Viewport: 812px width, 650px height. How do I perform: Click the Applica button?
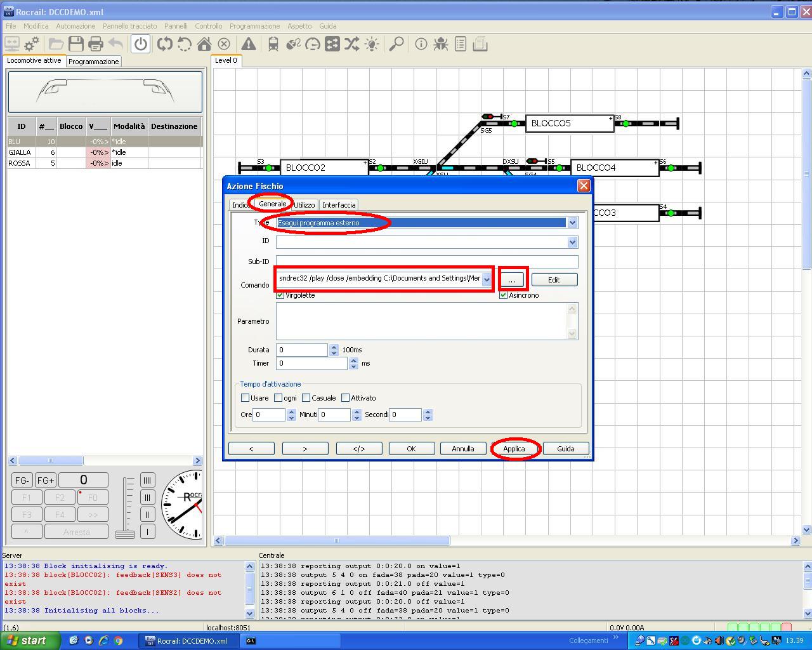pos(514,449)
